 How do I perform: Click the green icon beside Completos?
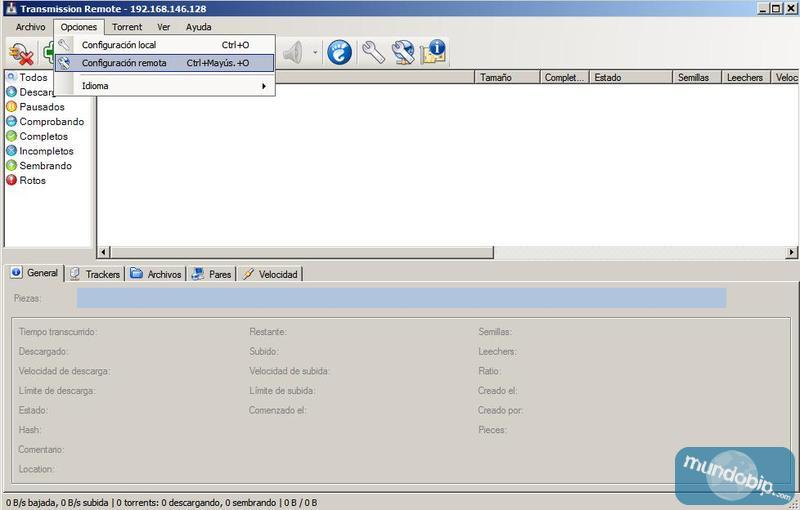(11, 137)
